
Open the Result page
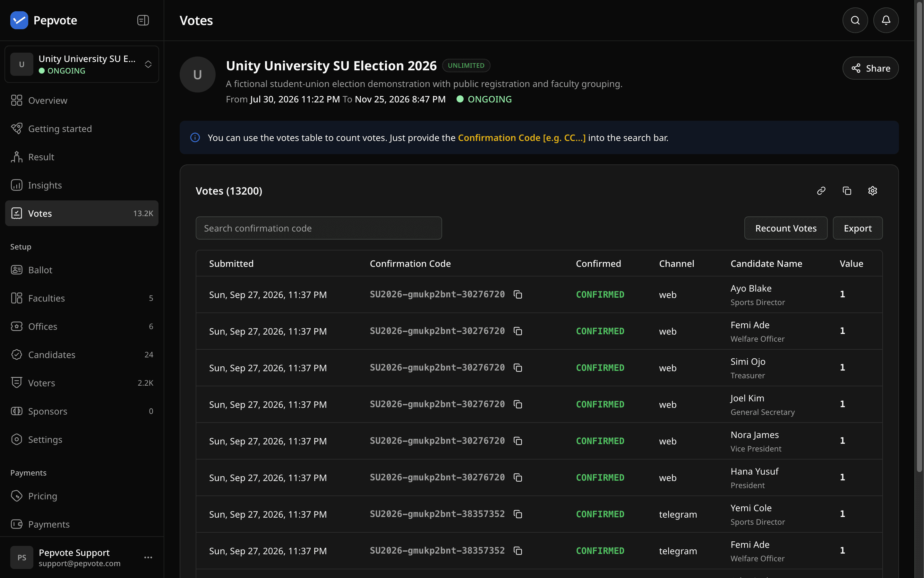(82, 157)
